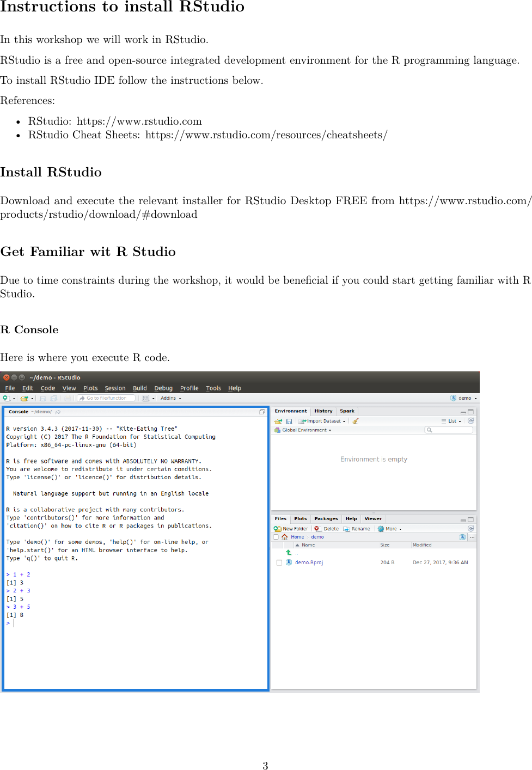Minimize the Environment pane
Image resolution: width=532 pixels, height=770 pixels.
pyautogui.click(x=463, y=412)
